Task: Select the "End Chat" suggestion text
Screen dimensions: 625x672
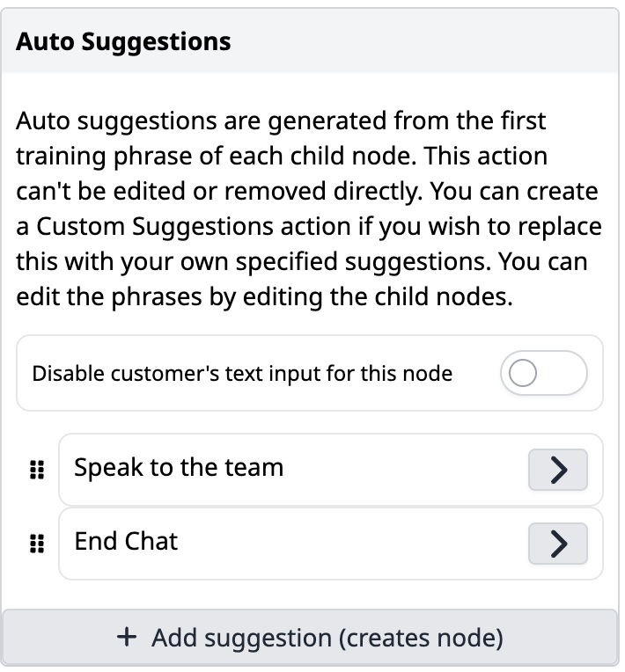Action: tap(126, 541)
